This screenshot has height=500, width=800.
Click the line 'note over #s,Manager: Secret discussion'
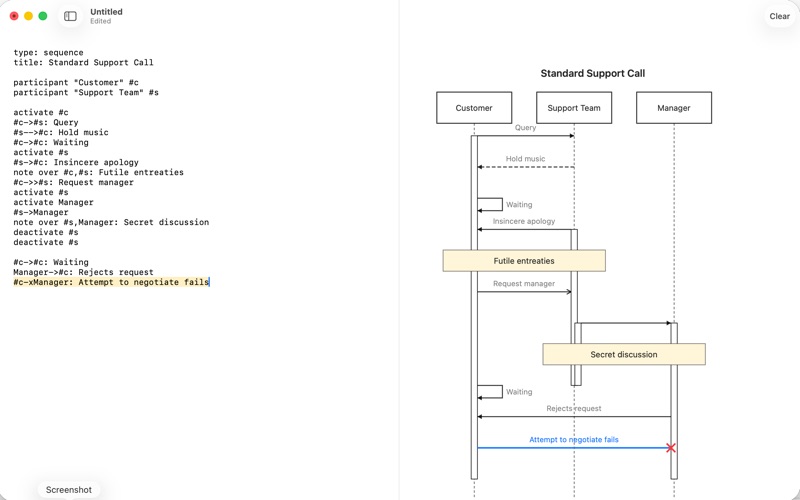(111, 222)
